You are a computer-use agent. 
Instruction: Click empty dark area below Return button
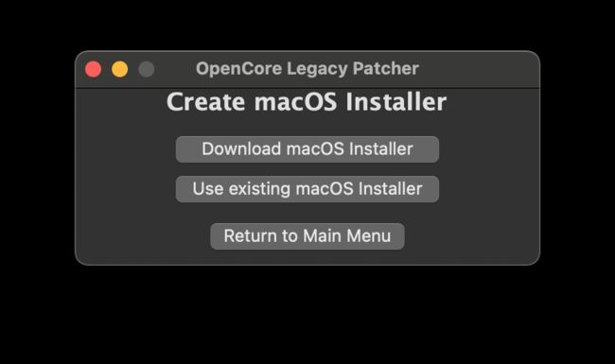coord(307,256)
